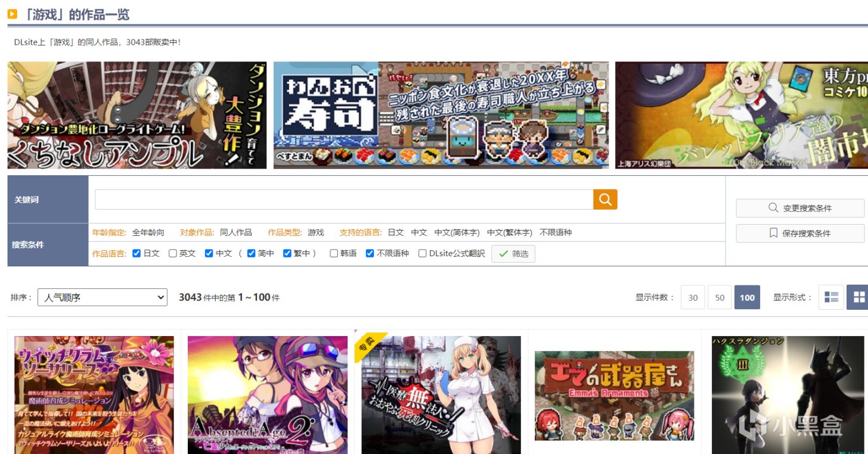
Task: Show 100 items per page
Action: coord(747,297)
